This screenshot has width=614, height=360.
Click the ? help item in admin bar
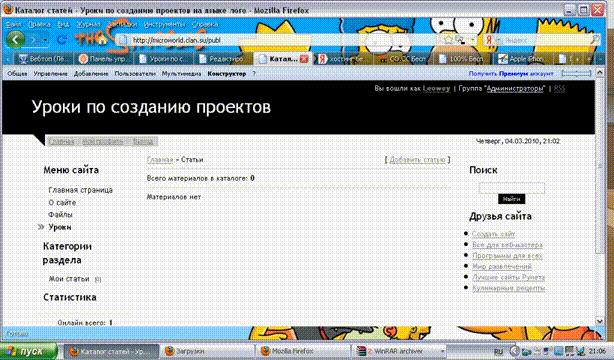(x=254, y=74)
